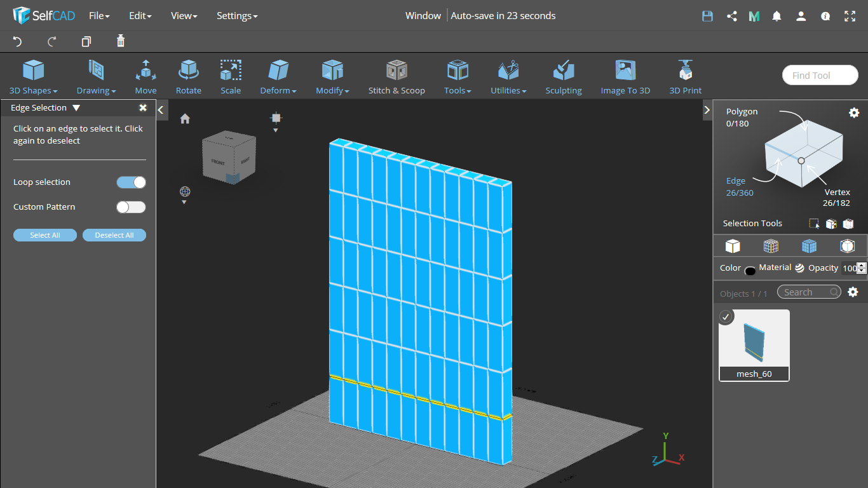Open the Deform dropdown

pyautogui.click(x=278, y=77)
